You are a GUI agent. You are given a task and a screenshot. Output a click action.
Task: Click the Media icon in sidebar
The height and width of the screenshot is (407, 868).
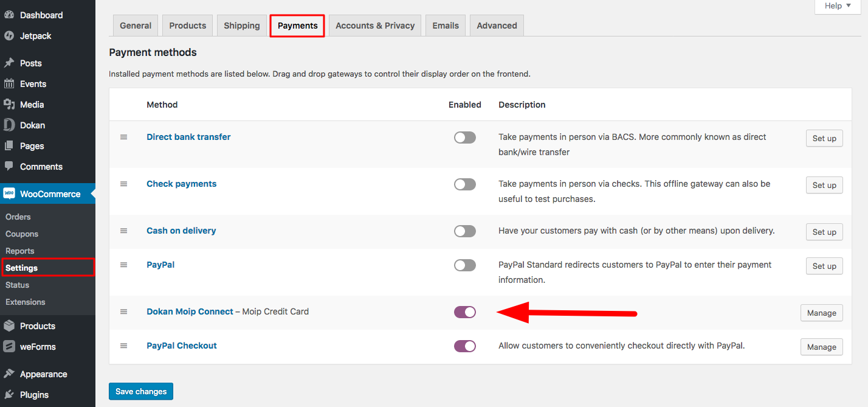click(x=9, y=105)
